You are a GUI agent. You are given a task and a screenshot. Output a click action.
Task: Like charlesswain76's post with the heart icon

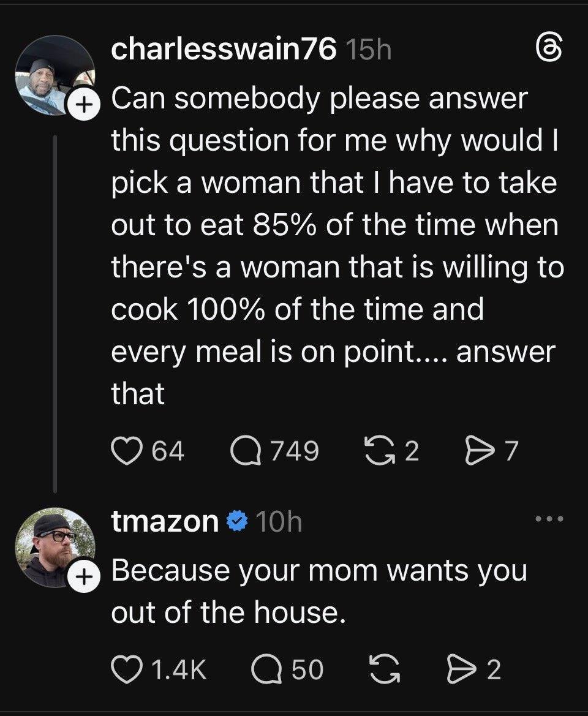(x=124, y=451)
